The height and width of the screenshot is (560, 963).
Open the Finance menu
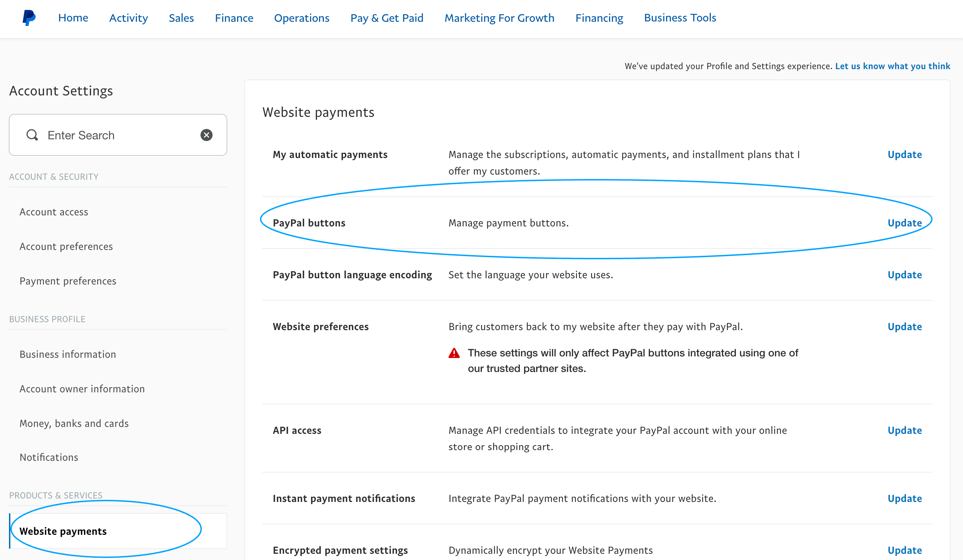[x=234, y=18]
